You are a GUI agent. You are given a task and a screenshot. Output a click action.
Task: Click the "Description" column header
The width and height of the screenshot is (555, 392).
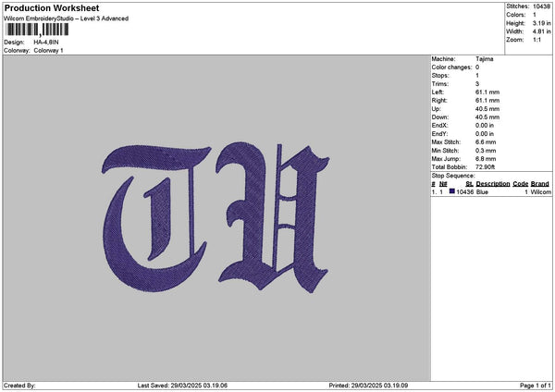(x=493, y=184)
